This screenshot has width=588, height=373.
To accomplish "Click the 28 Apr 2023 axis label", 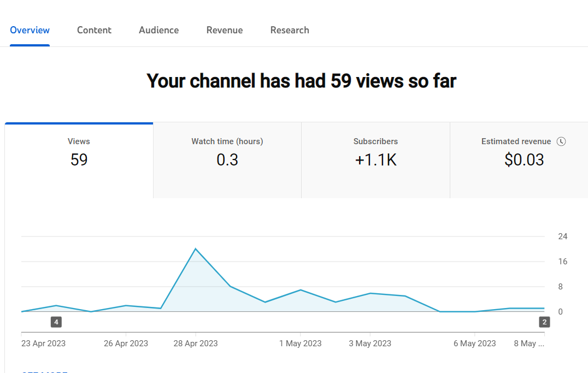I will coord(196,344).
